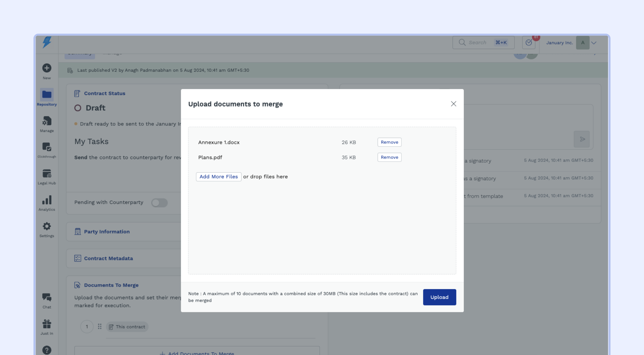644x355 pixels.
Task: Open the New item sidebar icon
Action: pyautogui.click(x=47, y=68)
